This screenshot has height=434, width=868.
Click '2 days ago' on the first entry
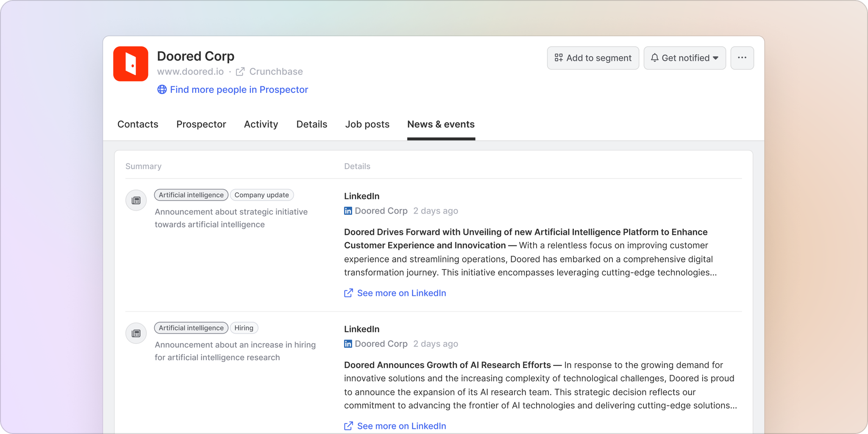(436, 211)
